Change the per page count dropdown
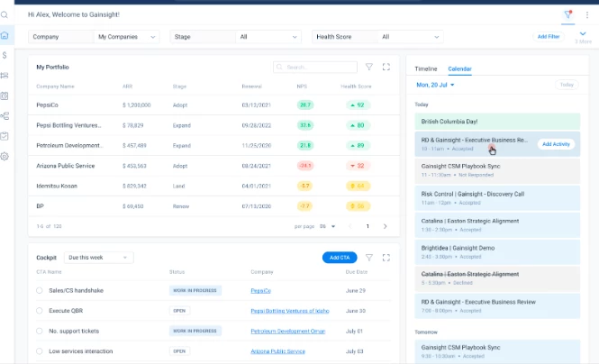 click(327, 226)
